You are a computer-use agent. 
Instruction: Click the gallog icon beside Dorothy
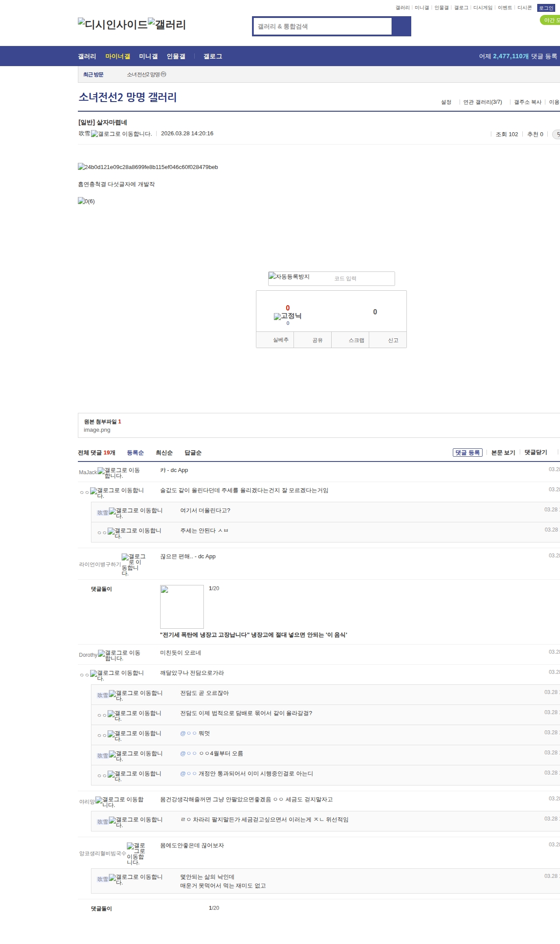101,654
